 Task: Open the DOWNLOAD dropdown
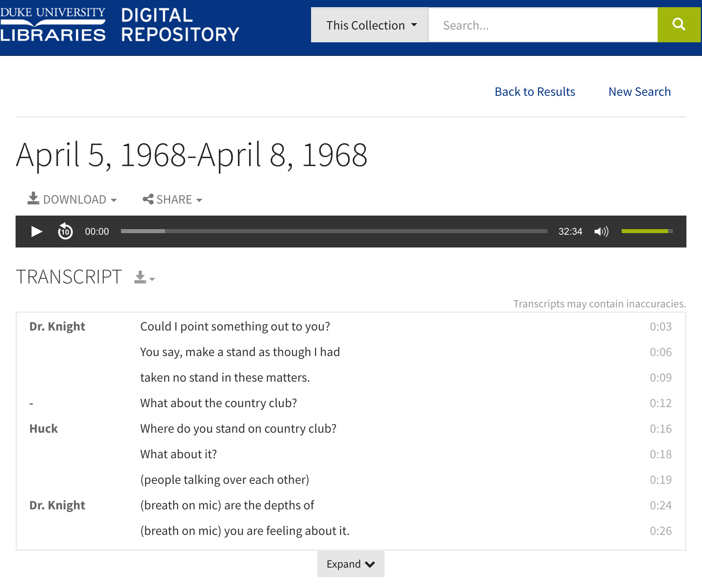tap(72, 199)
